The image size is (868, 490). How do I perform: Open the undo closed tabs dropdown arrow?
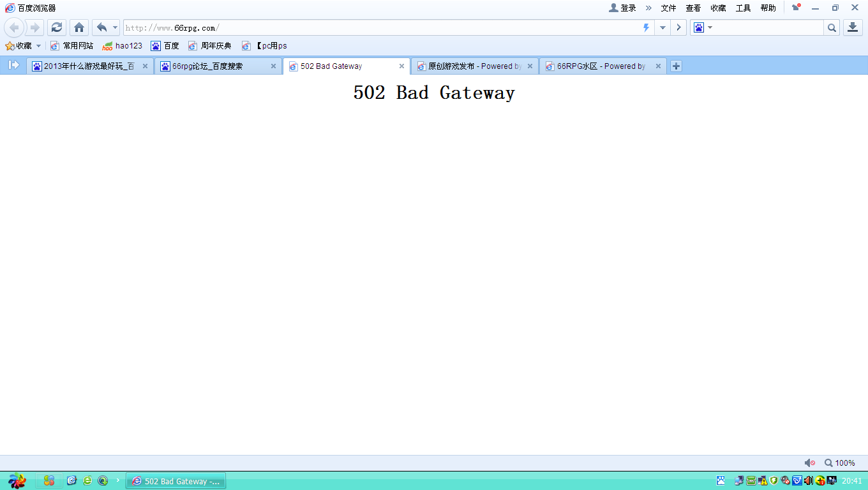click(x=116, y=27)
